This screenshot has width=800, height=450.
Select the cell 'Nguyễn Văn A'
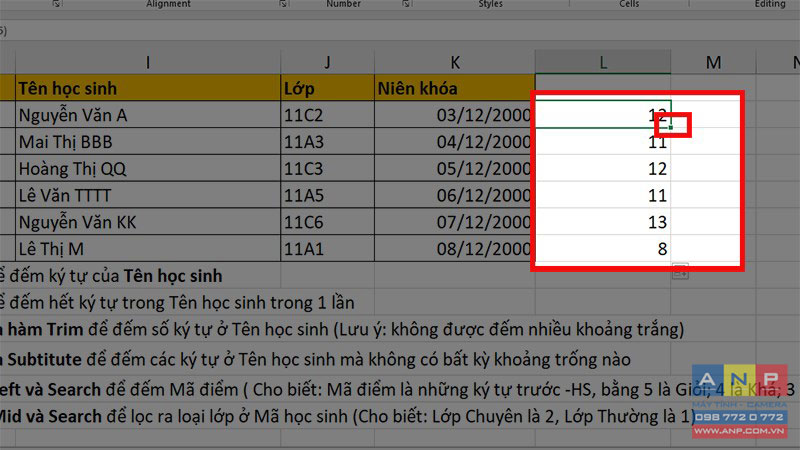[x=148, y=115]
